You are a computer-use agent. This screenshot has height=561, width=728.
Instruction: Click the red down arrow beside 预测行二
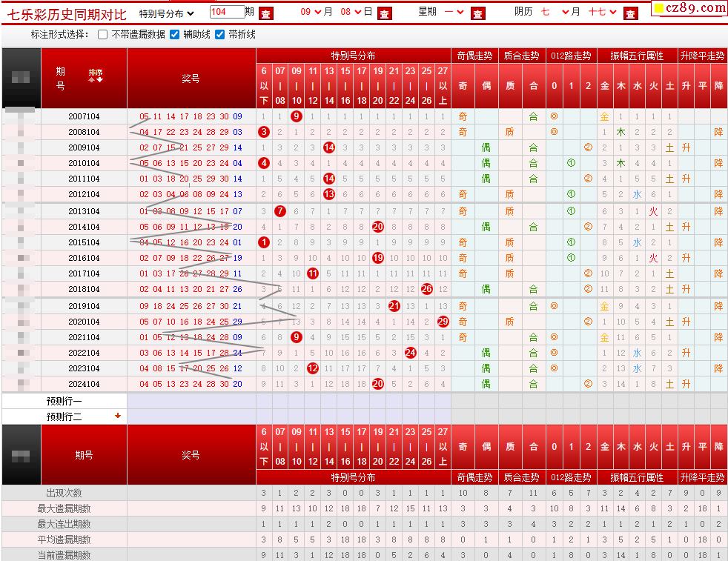click(118, 416)
